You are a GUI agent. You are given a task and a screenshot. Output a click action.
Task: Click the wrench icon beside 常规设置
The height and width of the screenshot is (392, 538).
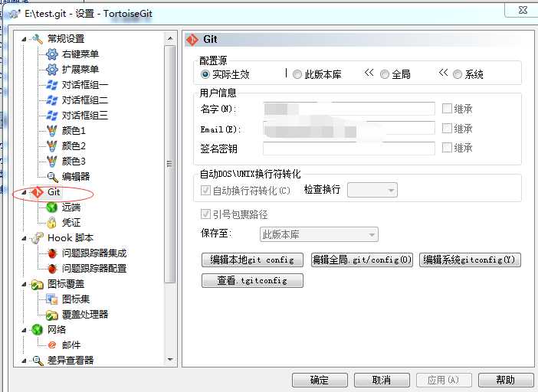click(x=37, y=39)
